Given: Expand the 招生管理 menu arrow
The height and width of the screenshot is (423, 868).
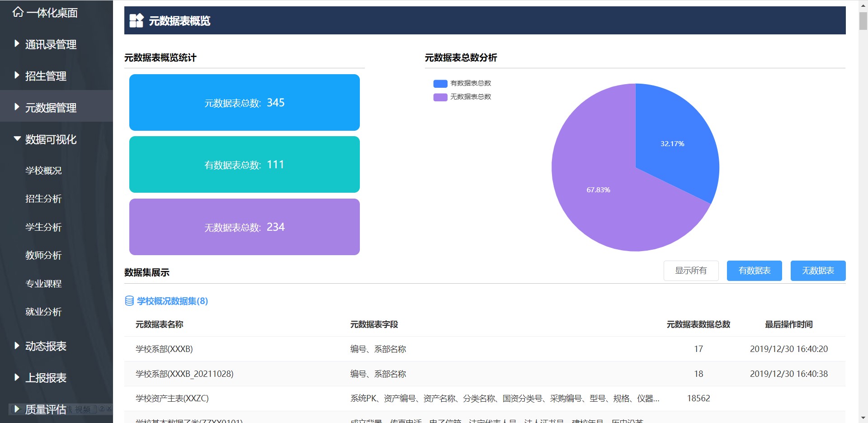Looking at the screenshot, I should (17, 76).
